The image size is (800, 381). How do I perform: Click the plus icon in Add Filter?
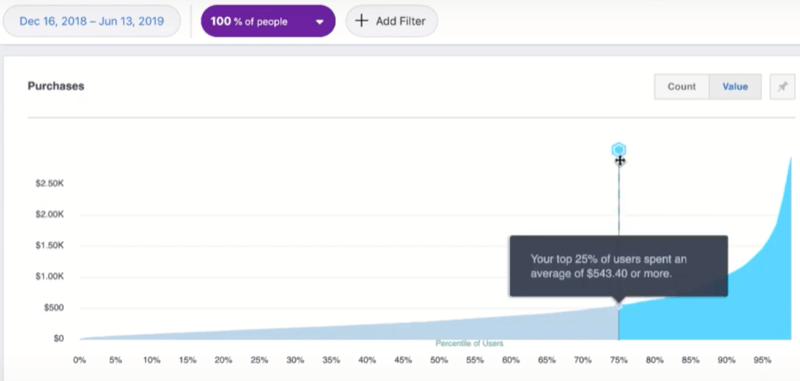(x=361, y=21)
